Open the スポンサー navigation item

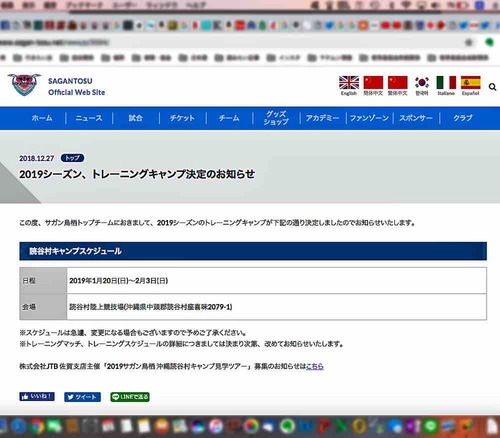416,118
